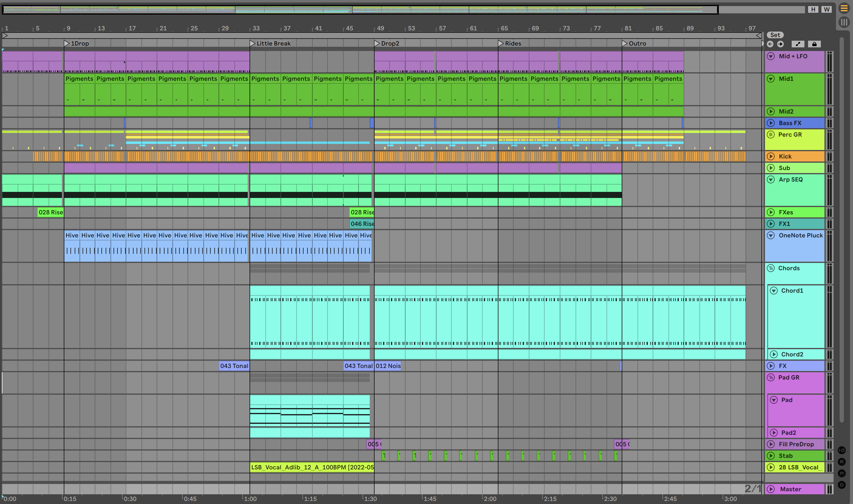Switch to Arrangement view selector icon
The height and width of the screenshot is (504, 853).
pos(844,9)
